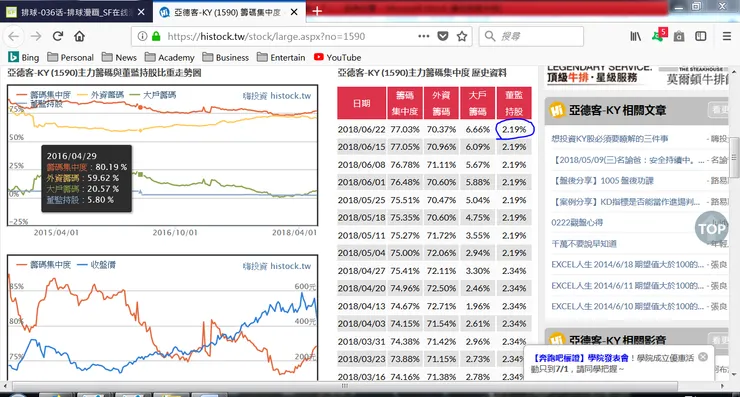Open a new browser tab
740x397 pixels.
click(x=317, y=11)
